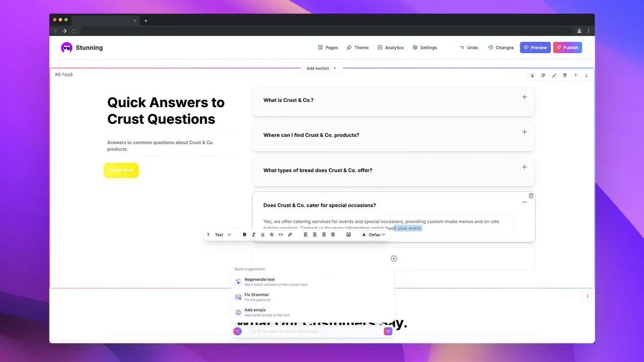Screen dimensions: 644x362
Task: Click the Publish button
Action: 567,48
